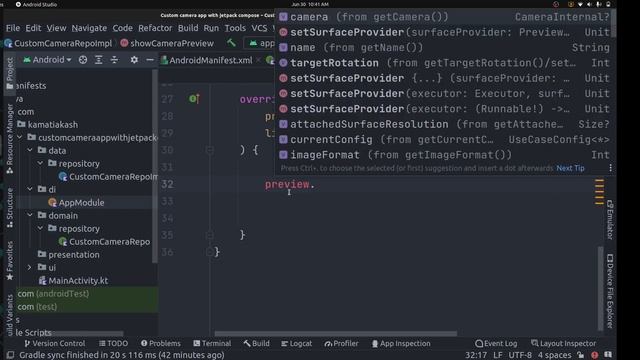Collapse the data repository folder
The image size is (640, 360).
point(40,164)
